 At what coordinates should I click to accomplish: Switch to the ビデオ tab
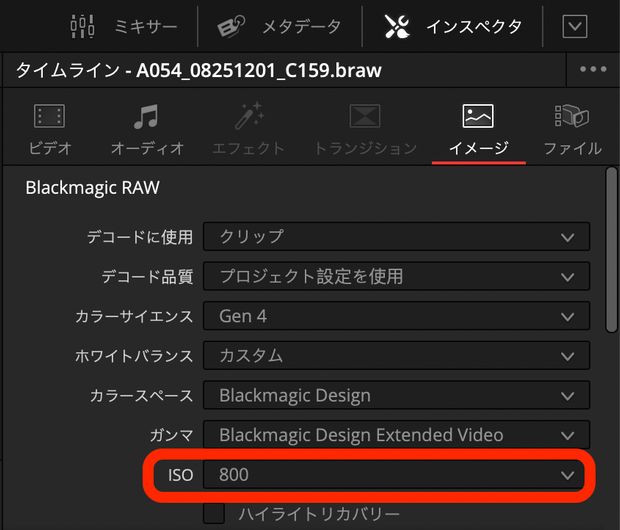click(50, 130)
